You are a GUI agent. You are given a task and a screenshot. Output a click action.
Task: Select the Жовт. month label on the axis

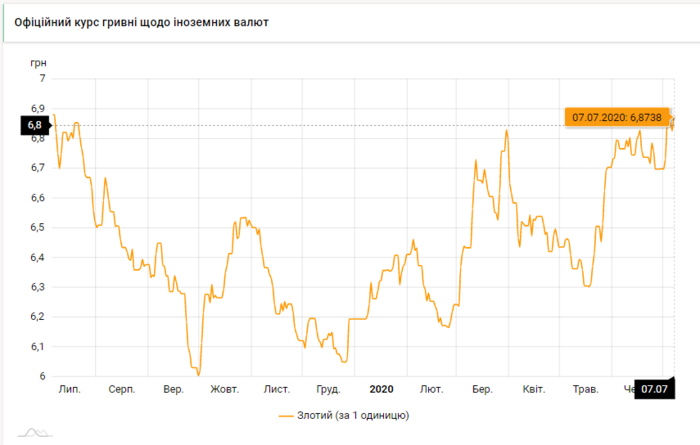224,389
